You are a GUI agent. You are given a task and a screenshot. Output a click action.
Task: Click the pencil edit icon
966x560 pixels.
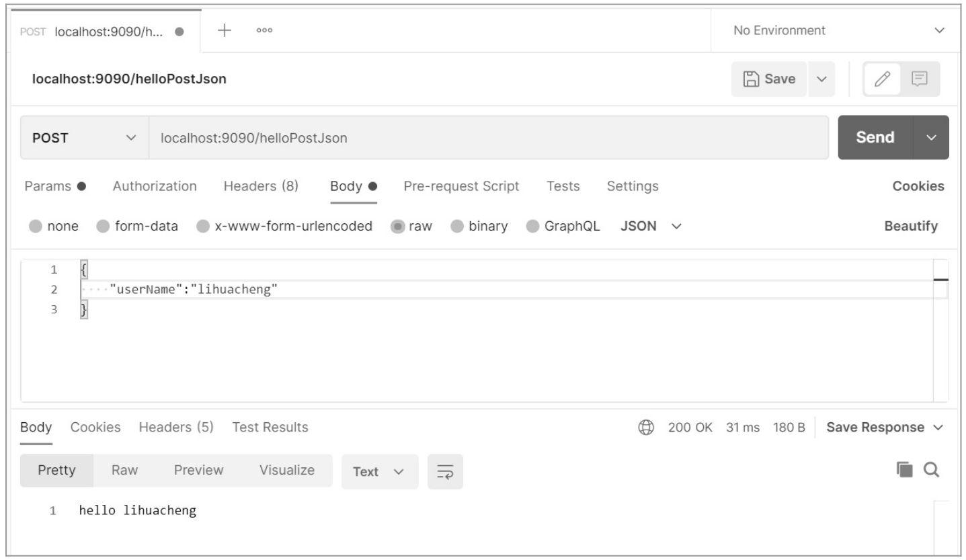tap(883, 79)
